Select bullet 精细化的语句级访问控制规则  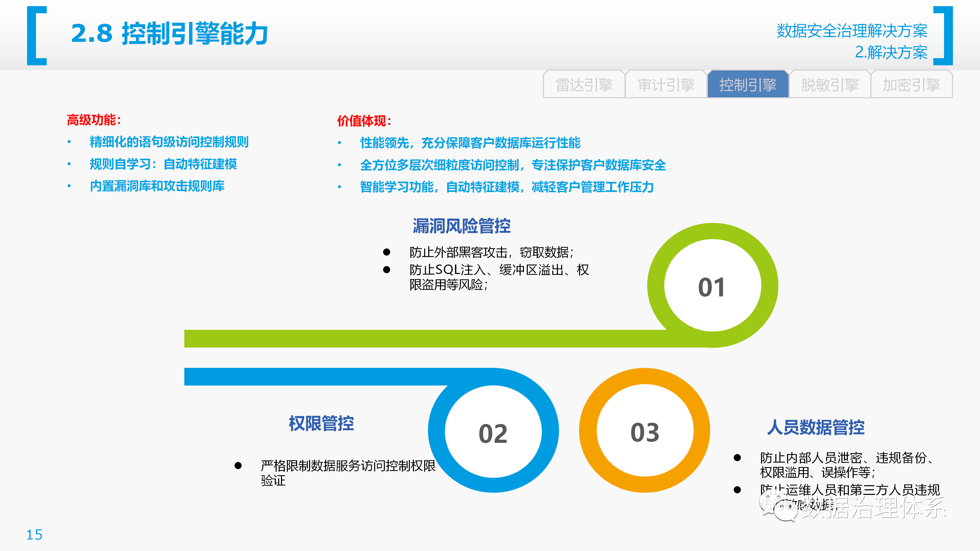(169, 142)
